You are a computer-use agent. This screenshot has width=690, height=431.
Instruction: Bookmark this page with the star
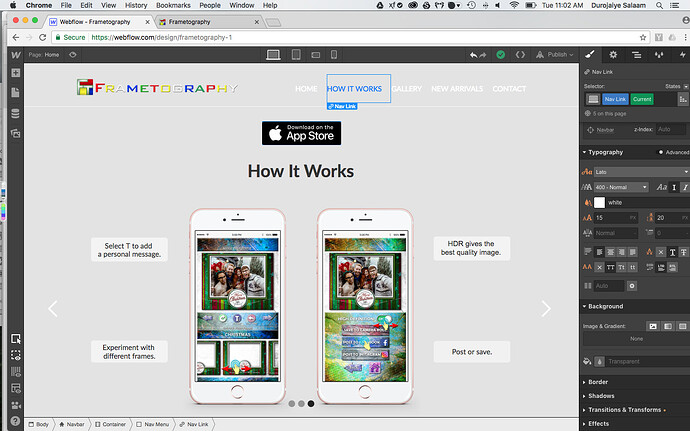pyautogui.click(x=643, y=37)
